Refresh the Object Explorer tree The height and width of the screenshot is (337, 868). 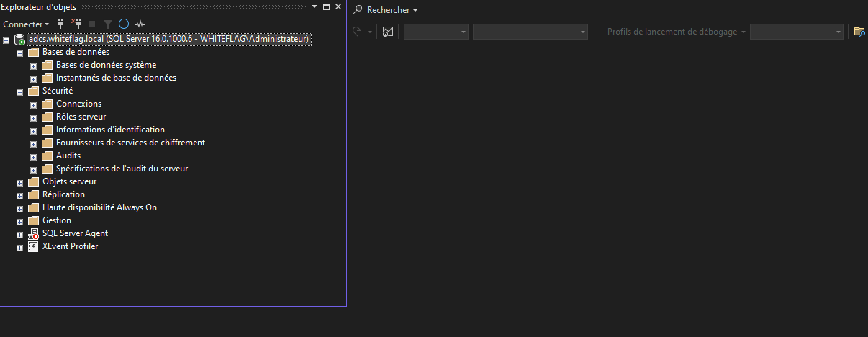pyautogui.click(x=123, y=24)
